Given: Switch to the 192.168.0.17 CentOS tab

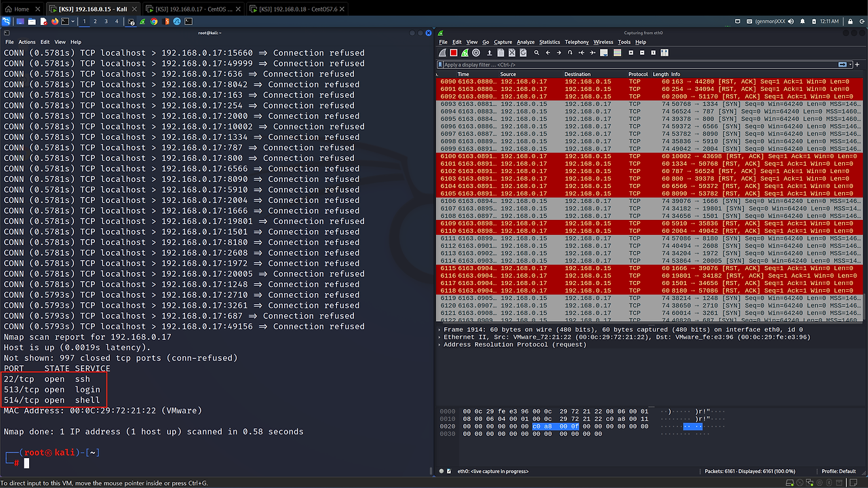Looking at the screenshot, I should (193, 9).
